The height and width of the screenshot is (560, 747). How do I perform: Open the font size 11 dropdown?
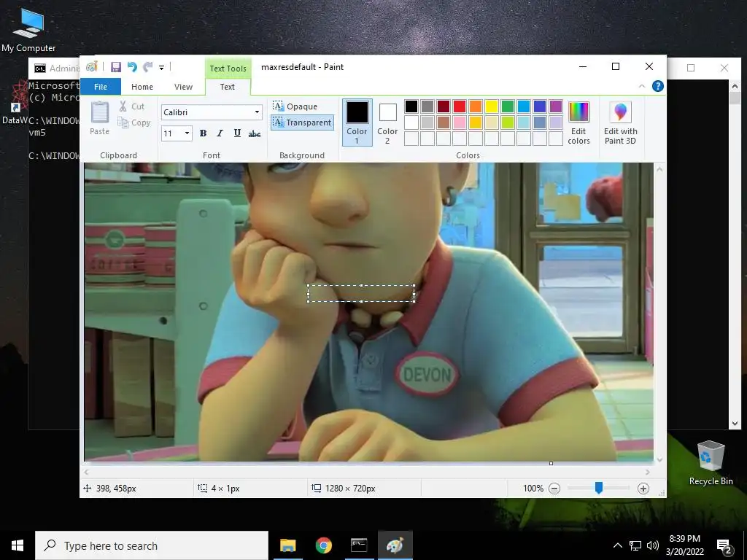pyautogui.click(x=187, y=133)
